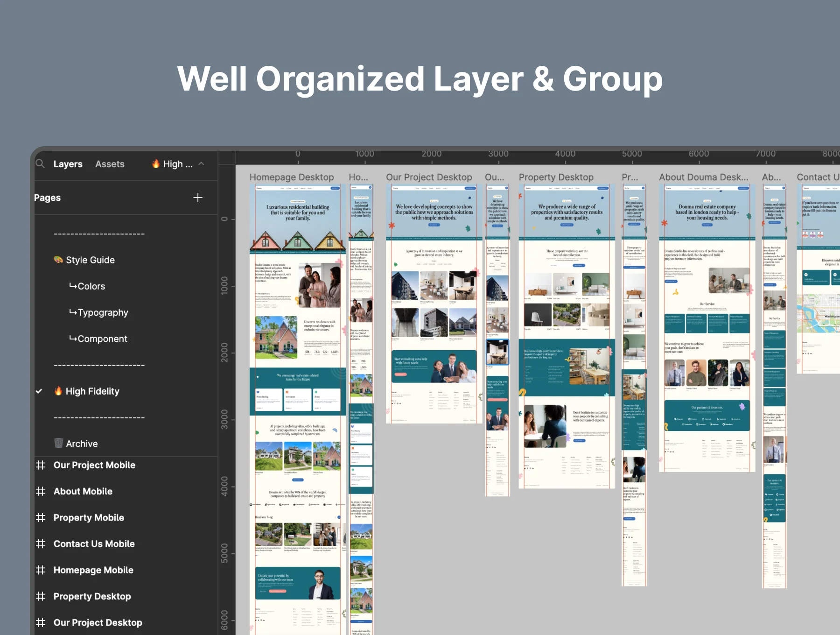Select the About Douma Desktop artboard on the canvas

pos(707,328)
